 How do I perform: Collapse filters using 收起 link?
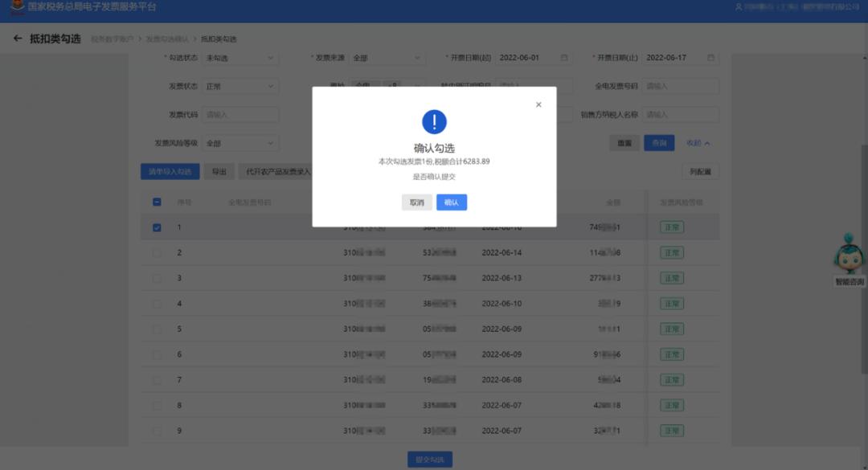pos(698,143)
